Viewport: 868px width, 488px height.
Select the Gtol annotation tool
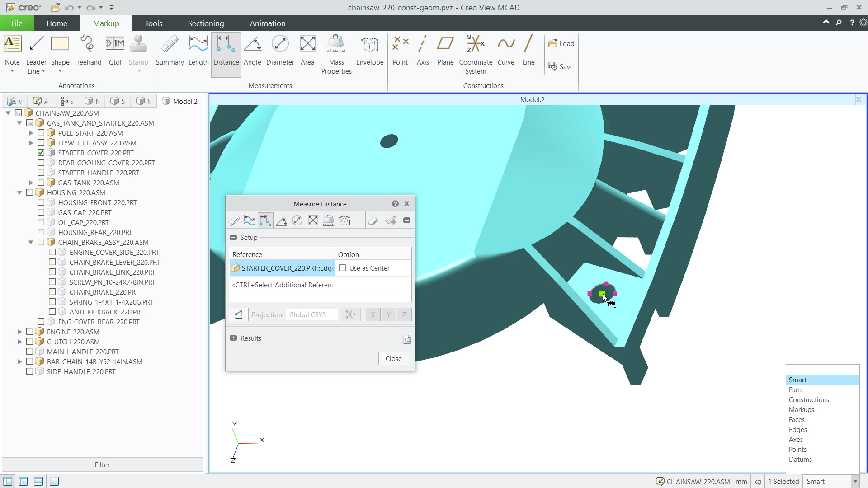pos(115,51)
